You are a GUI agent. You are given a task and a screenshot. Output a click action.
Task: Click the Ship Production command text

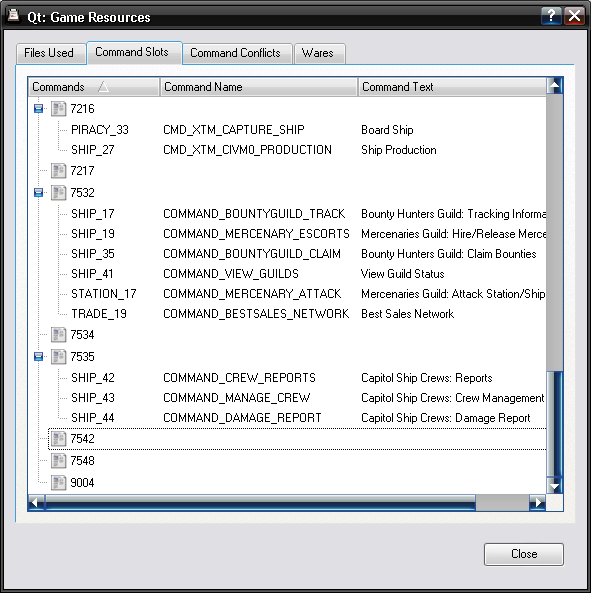(x=399, y=150)
